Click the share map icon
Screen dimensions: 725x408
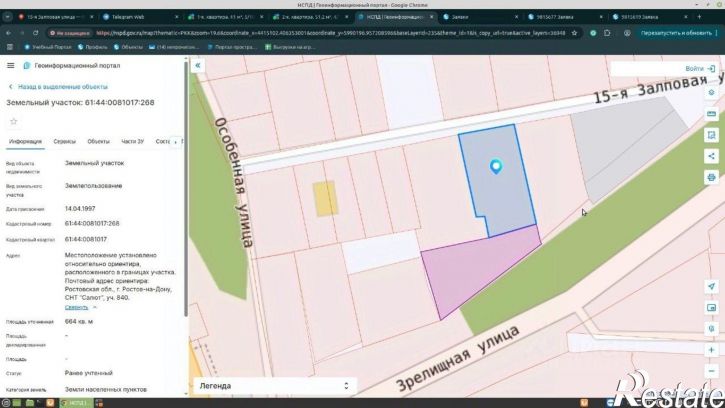712,156
